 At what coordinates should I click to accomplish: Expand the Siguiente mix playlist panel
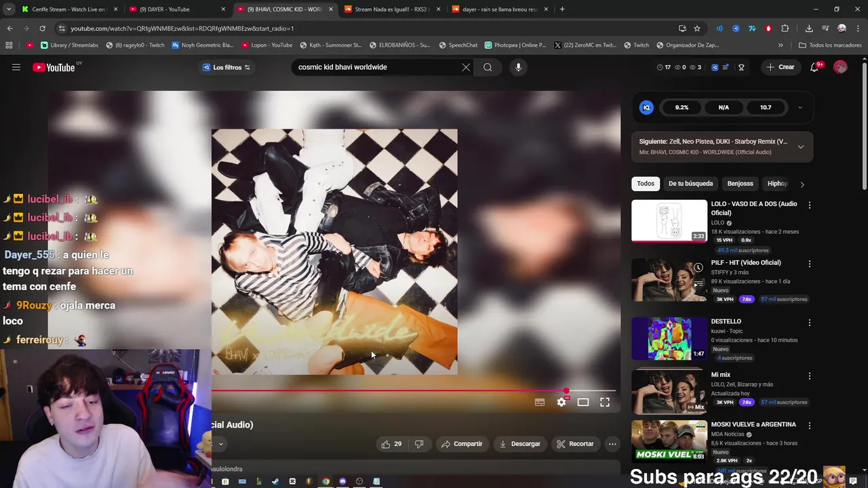pyautogui.click(x=801, y=146)
